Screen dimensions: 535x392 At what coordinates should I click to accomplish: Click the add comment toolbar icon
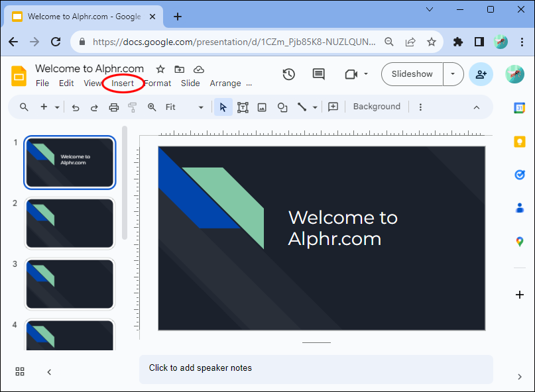click(x=333, y=107)
